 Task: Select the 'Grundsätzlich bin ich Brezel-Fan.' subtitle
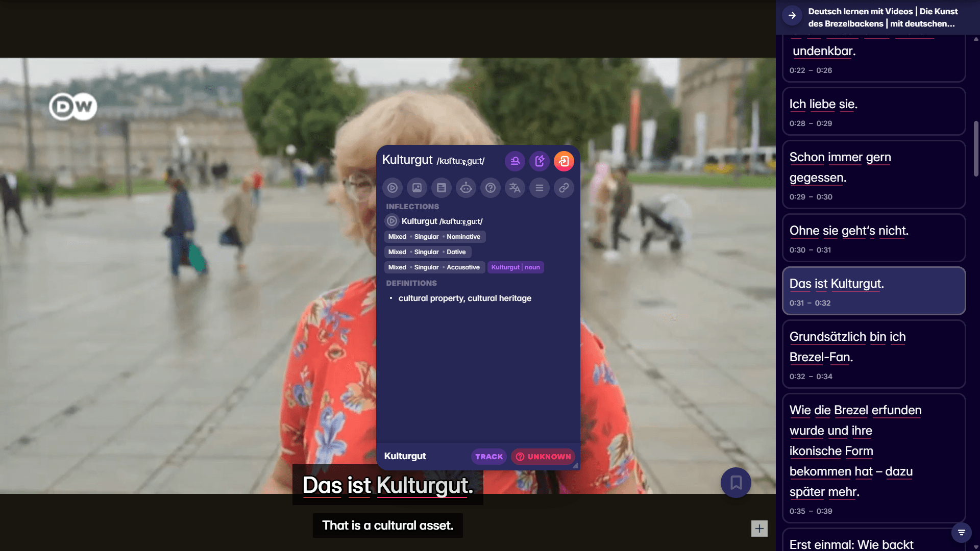tap(873, 354)
